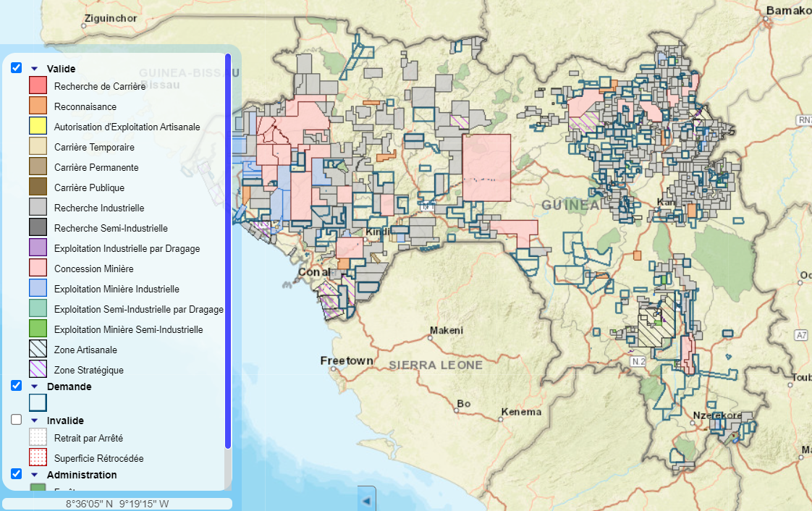Click the Demande blue outline legend icon
The width and height of the screenshot is (812, 511).
(38, 403)
